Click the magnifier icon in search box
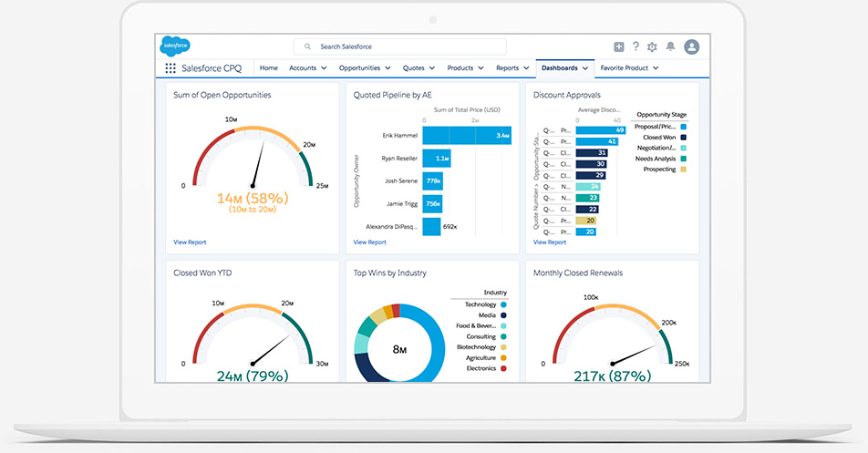The width and height of the screenshot is (868, 453). pyautogui.click(x=308, y=46)
